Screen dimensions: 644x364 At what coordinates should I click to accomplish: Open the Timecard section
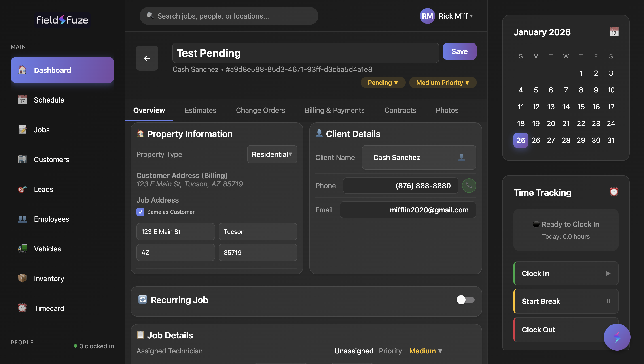[x=49, y=308]
